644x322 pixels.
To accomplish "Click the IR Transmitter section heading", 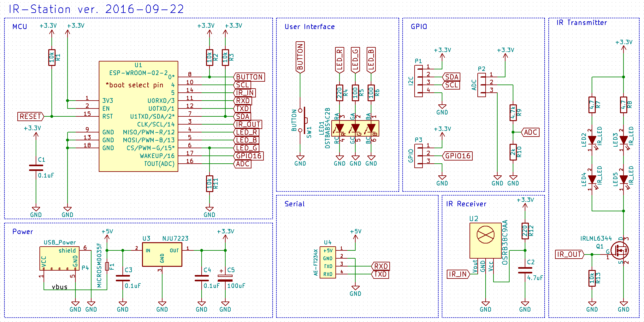I will 582,22.
